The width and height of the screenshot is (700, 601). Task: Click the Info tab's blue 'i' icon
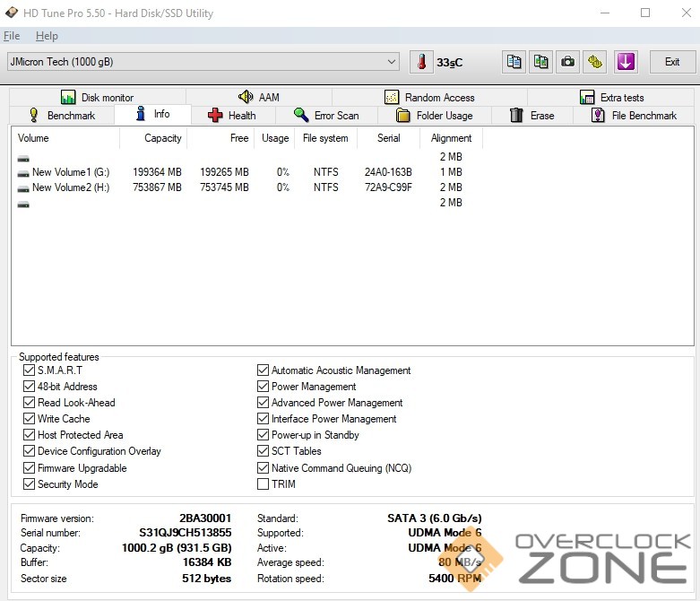141,114
